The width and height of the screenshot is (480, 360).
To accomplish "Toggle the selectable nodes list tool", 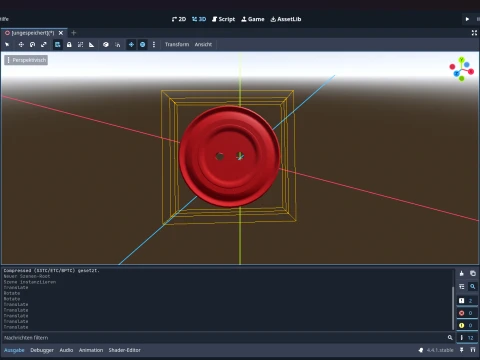I will pyautogui.click(x=58, y=44).
